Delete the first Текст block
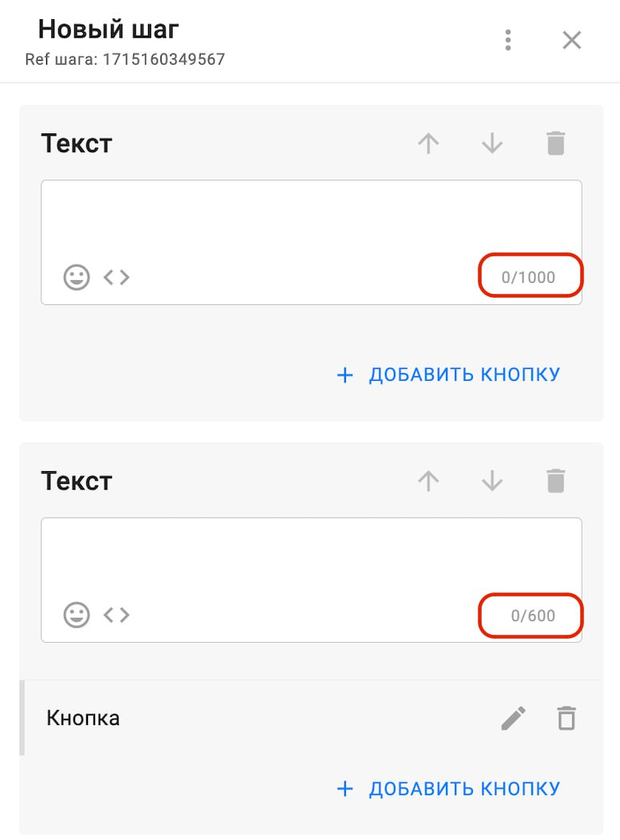This screenshot has height=840, width=620. pyautogui.click(x=555, y=144)
